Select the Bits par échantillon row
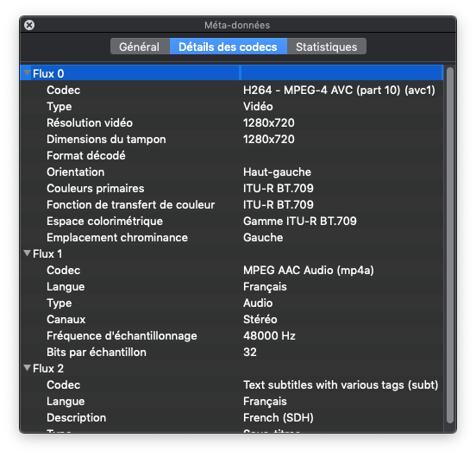476x456 pixels. [232, 353]
